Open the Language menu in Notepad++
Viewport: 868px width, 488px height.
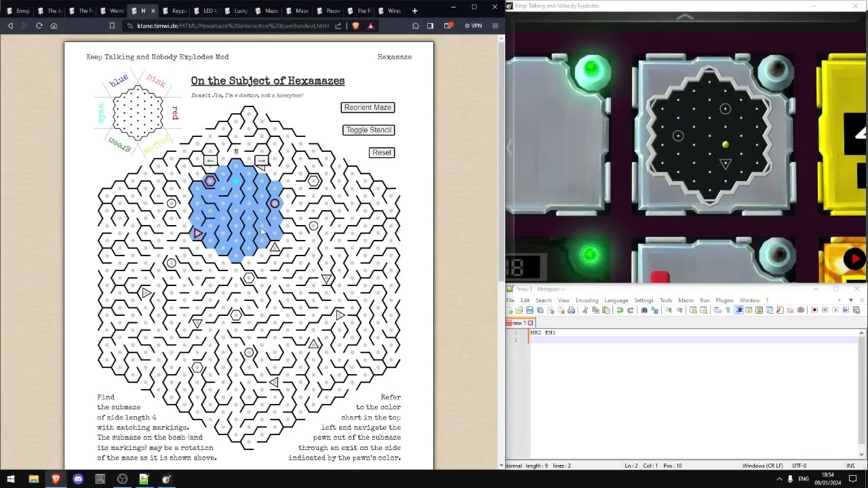tap(616, 300)
